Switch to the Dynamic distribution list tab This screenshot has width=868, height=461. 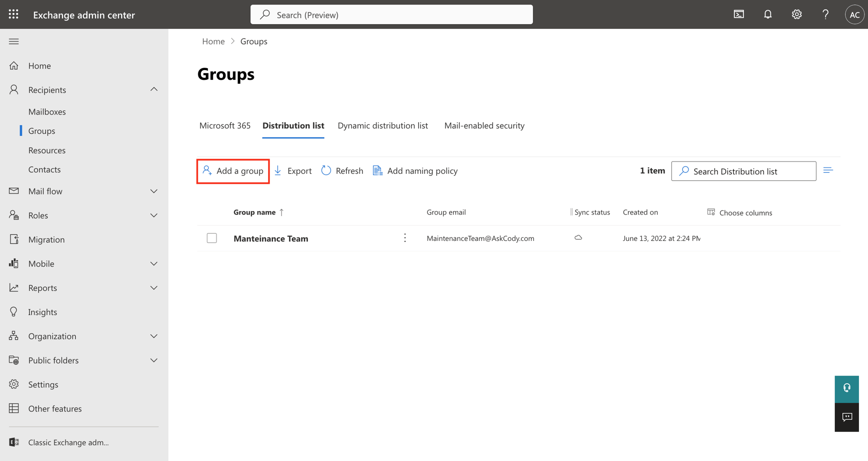click(383, 125)
